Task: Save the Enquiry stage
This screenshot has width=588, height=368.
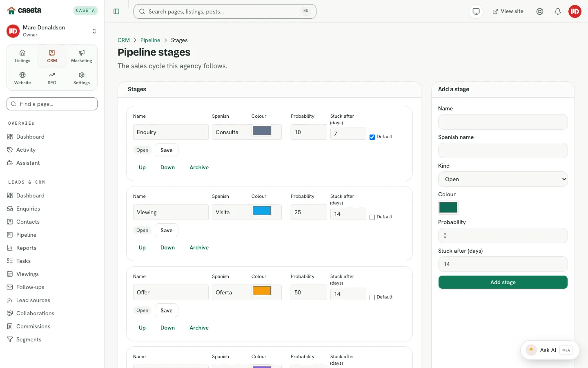Action: point(166,150)
